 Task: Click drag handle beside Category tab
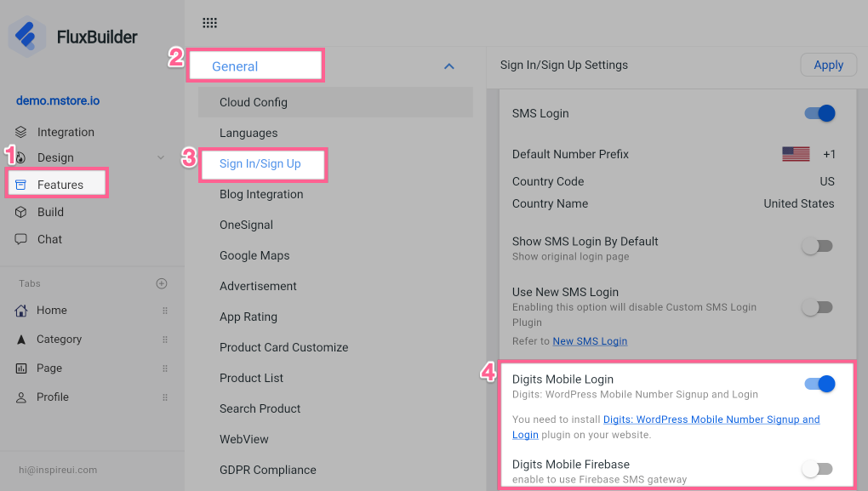coord(165,340)
